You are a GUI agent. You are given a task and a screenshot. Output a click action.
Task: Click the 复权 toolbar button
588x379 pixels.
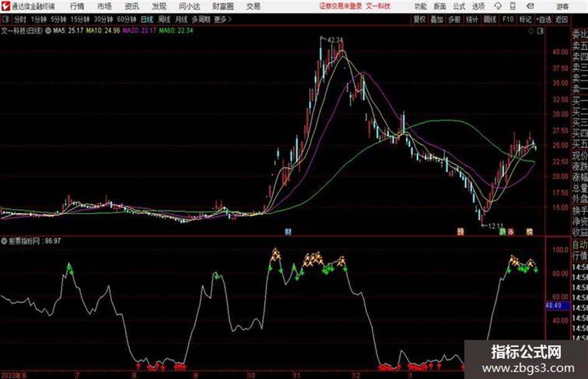pos(419,19)
